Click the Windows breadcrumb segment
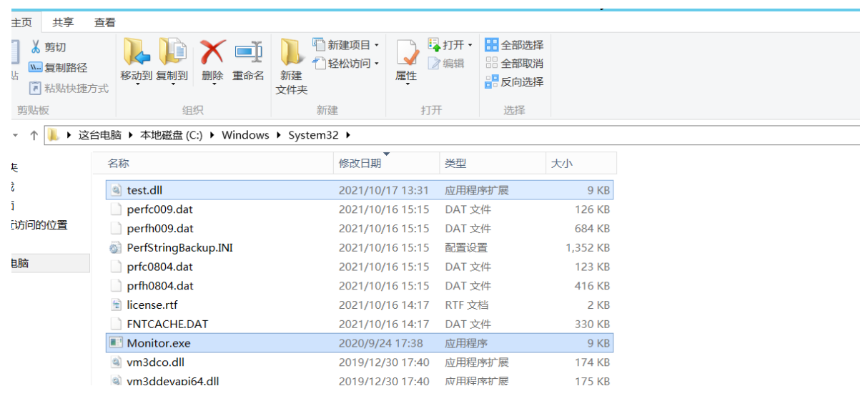Screen dimensions: 868x396 point(245,135)
